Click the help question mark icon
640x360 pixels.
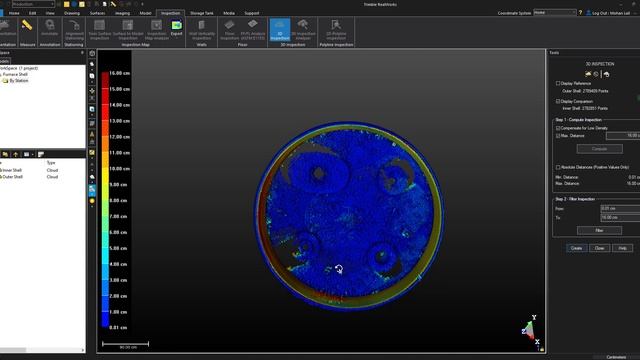click(580, 13)
